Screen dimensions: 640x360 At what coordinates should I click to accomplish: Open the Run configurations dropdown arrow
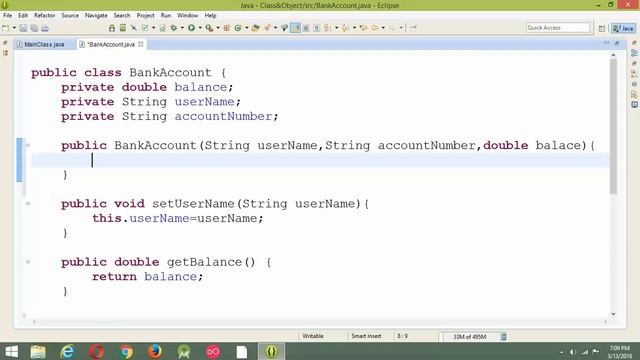pos(200,28)
